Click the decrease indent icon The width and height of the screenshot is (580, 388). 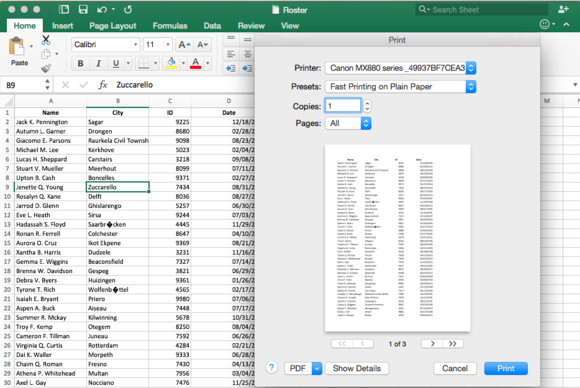click(231, 68)
